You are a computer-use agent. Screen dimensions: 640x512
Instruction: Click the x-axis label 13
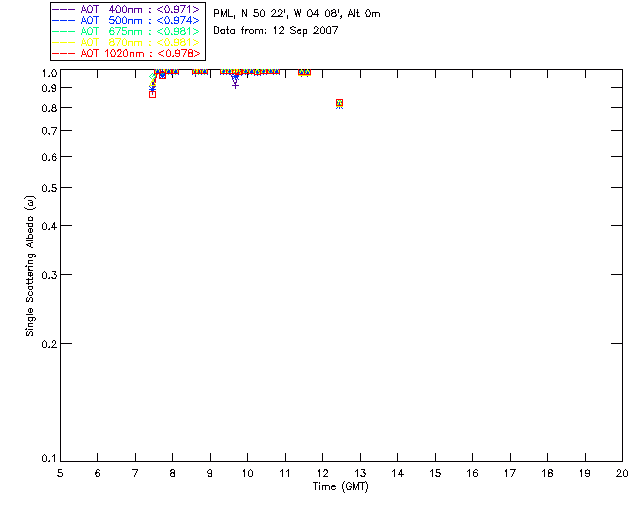coord(360,473)
